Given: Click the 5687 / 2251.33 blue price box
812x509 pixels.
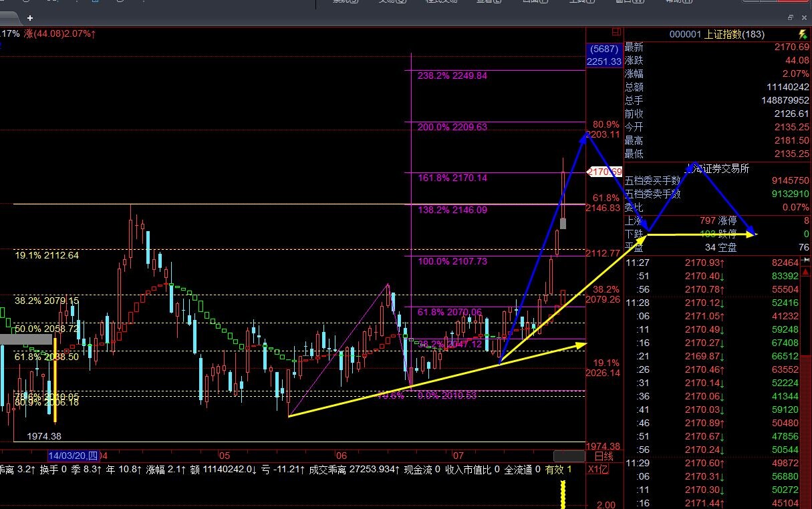Looking at the screenshot, I should pyautogui.click(x=604, y=55).
